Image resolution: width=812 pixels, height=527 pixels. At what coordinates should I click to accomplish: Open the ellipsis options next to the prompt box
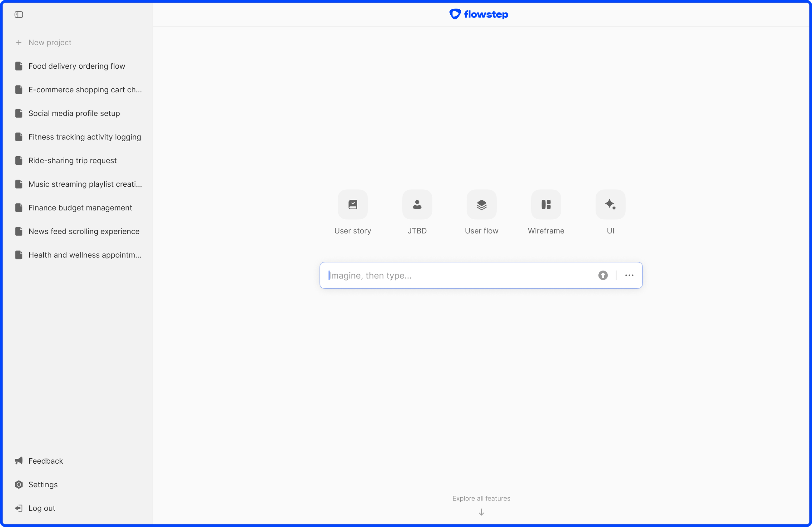[x=630, y=275]
